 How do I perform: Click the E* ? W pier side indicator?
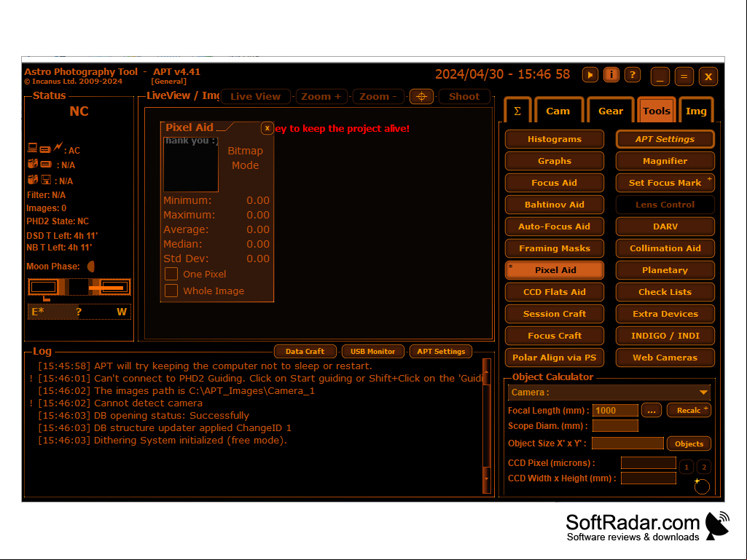(79, 312)
